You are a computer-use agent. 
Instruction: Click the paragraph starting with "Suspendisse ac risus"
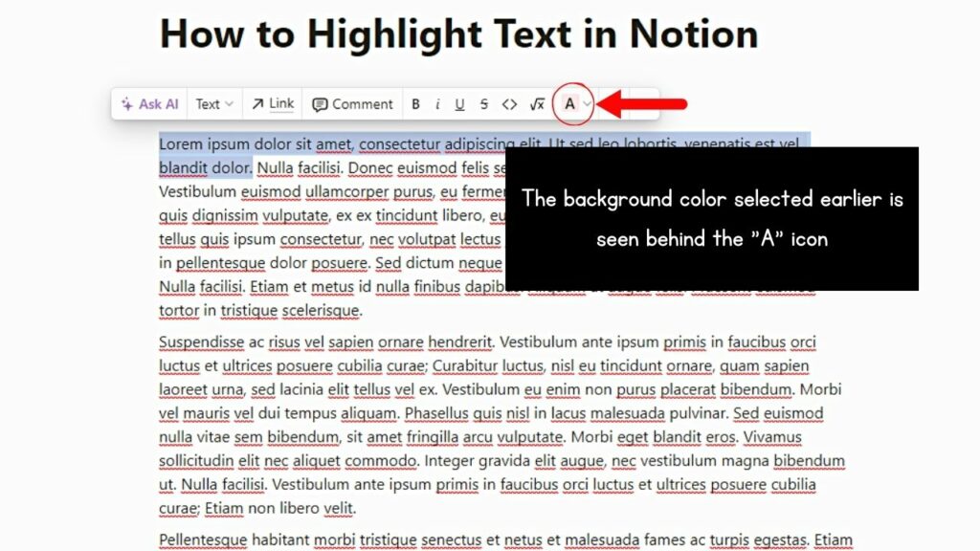click(501, 425)
